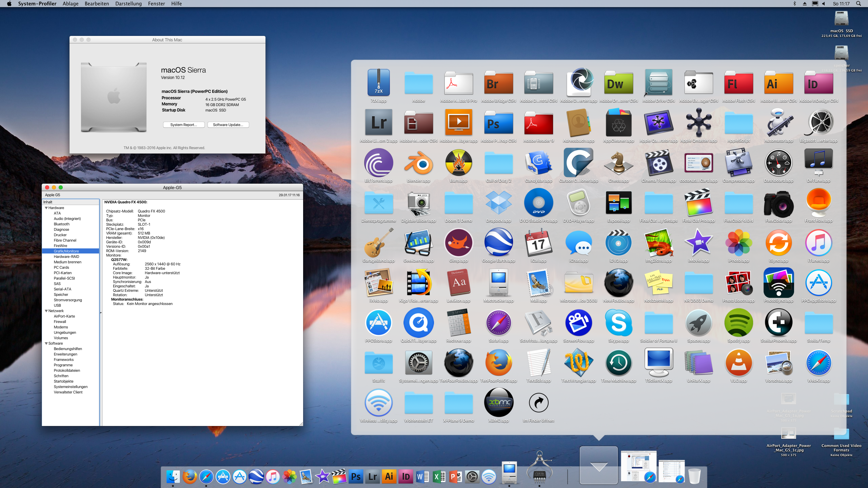868x488 pixels.
Task: Launch Adobe Bridge CS4 from the stack
Action: 498,83
